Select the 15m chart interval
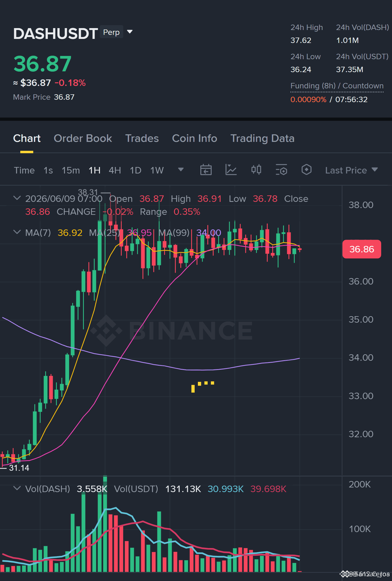The height and width of the screenshot is (581, 392). (71, 170)
